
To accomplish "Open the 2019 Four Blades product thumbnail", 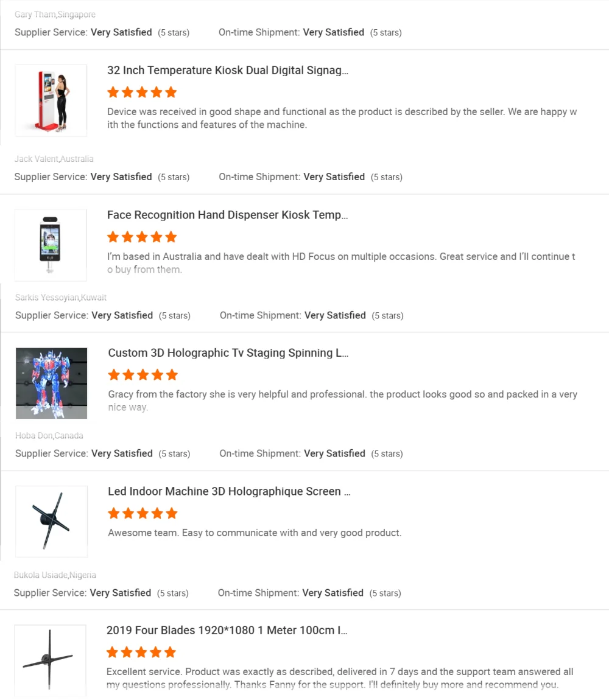I will click(x=51, y=660).
